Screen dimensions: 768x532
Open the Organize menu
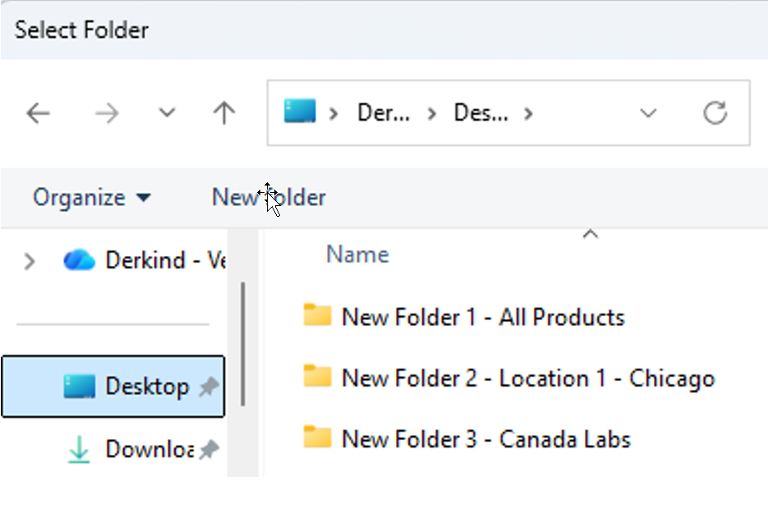point(92,198)
